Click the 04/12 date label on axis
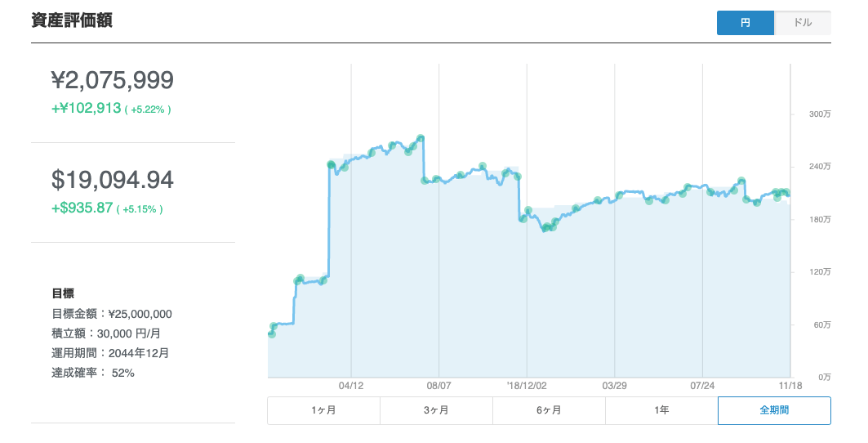868x443 pixels. 350,384
